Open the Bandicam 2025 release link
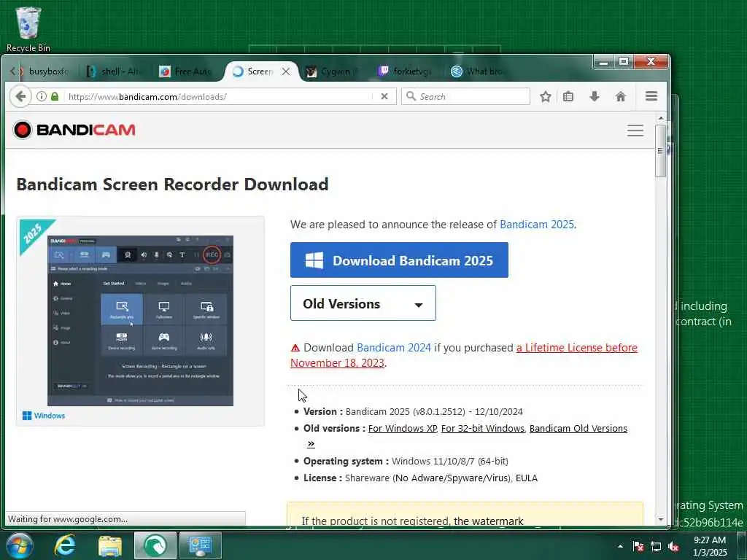The width and height of the screenshot is (747, 560). tap(537, 225)
